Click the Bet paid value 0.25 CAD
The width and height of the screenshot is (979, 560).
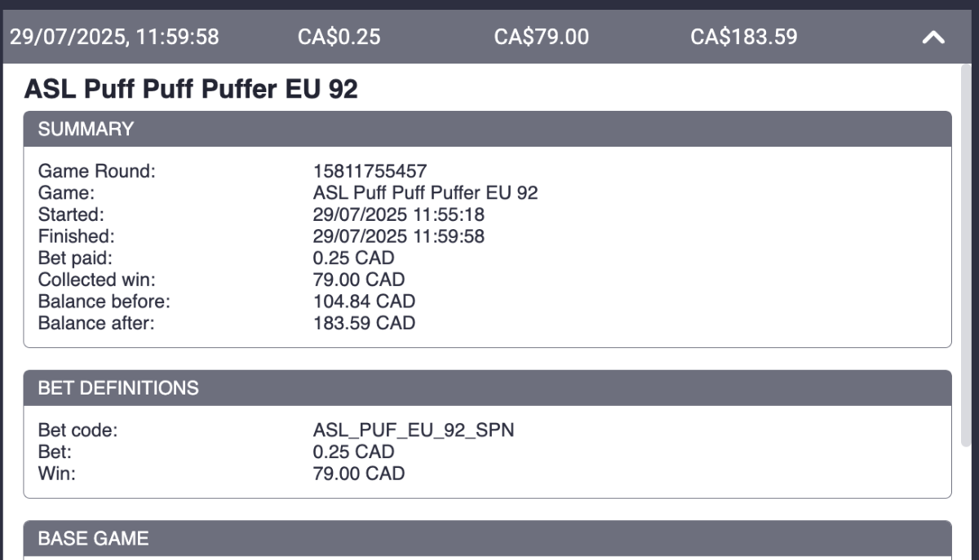[x=354, y=258]
